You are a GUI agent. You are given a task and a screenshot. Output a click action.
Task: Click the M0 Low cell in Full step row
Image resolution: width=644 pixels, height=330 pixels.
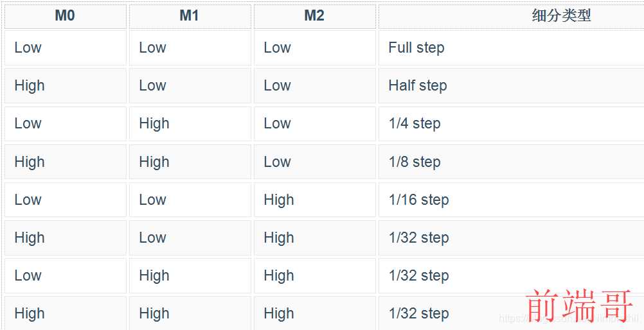[x=66, y=48]
